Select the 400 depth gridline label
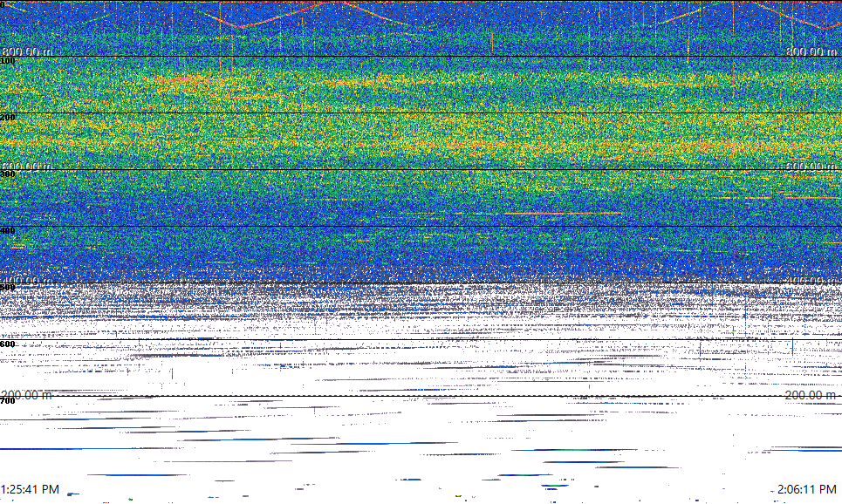 click(x=8, y=231)
